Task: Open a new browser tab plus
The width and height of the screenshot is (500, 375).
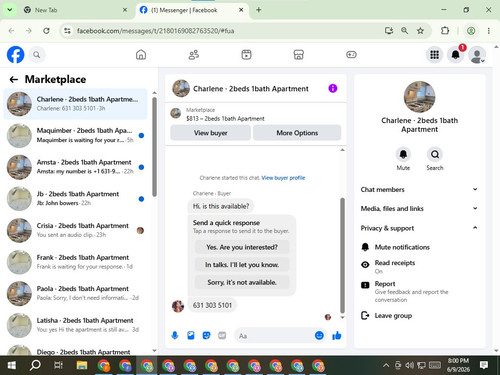Action: pos(258,10)
